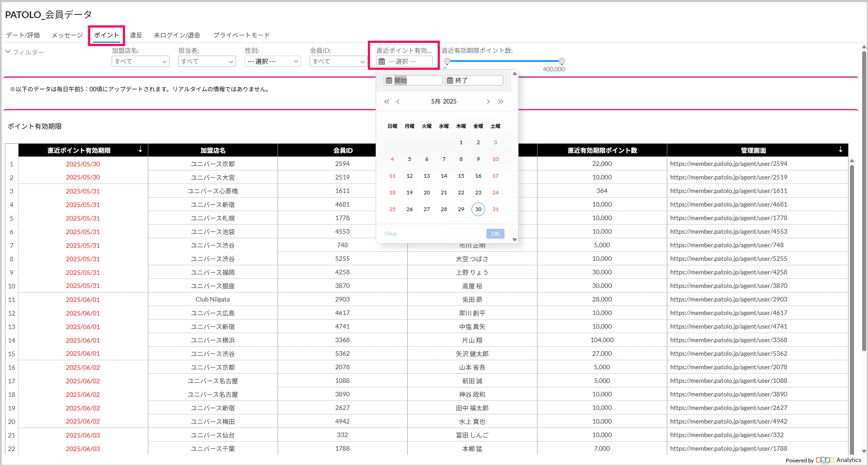Go to previous month in calendar

398,102
